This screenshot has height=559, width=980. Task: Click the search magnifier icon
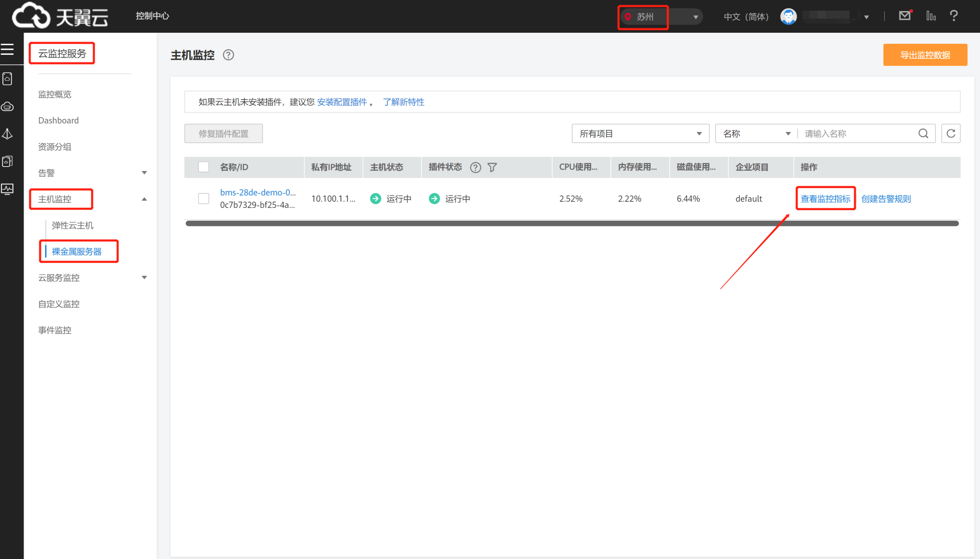point(923,134)
